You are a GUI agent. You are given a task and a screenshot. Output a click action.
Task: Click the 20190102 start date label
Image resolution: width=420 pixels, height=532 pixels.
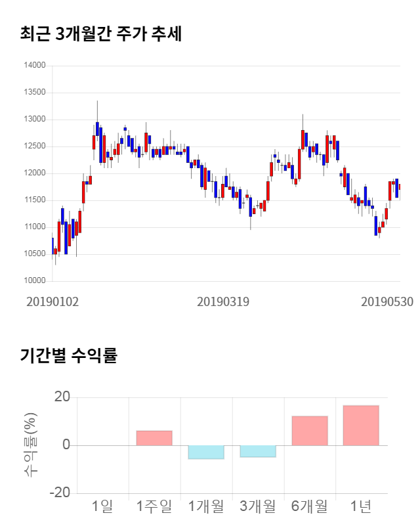[52, 301]
